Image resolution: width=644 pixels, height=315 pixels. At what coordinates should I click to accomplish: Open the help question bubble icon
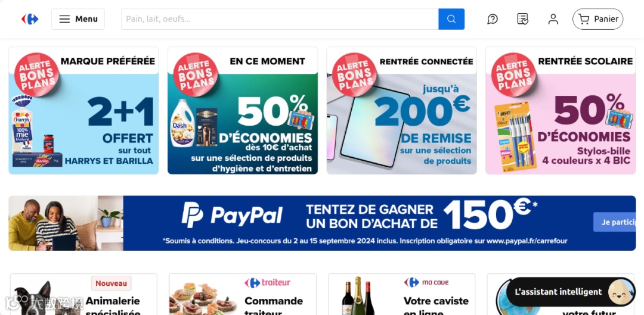click(493, 19)
